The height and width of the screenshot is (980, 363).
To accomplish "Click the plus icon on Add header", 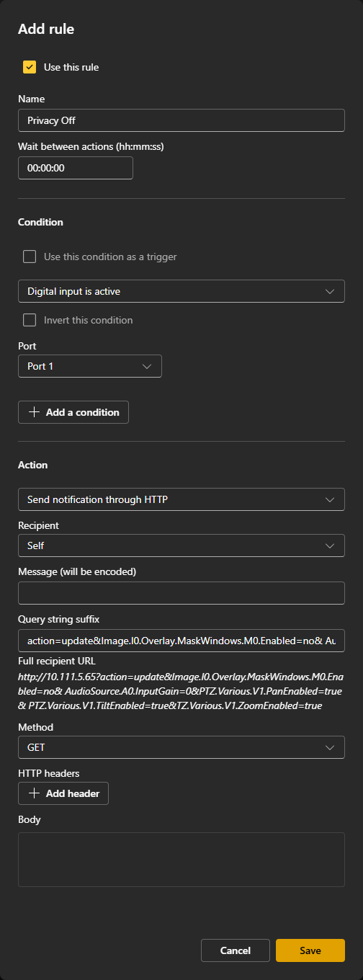I will (34, 793).
